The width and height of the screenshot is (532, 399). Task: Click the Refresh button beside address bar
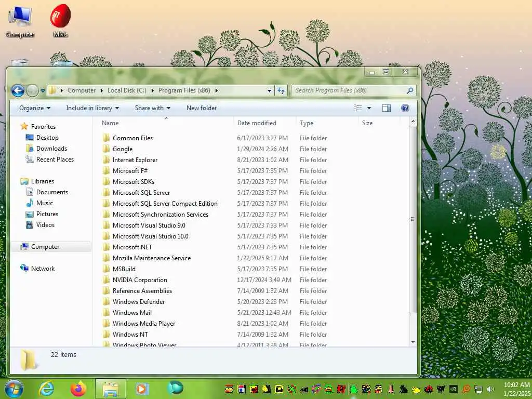[x=281, y=90]
